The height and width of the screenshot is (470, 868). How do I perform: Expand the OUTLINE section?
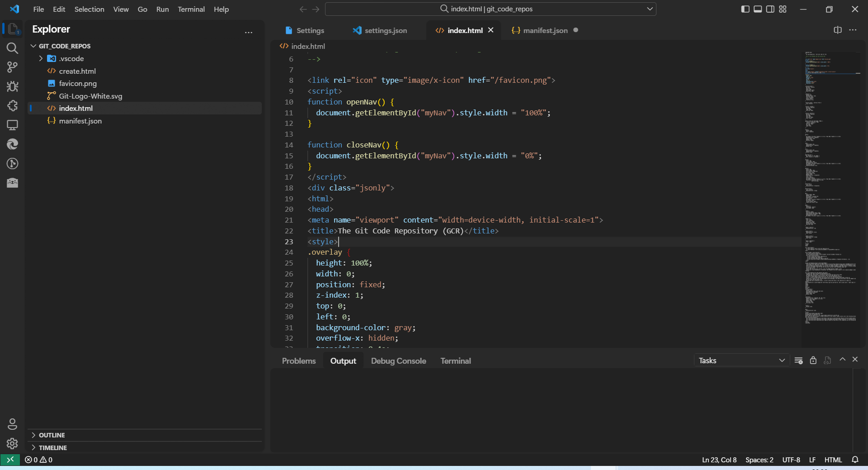(x=145, y=435)
